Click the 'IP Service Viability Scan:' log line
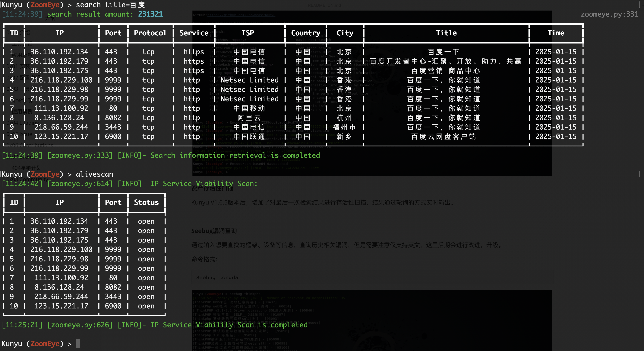This screenshot has width=644, height=351. pos(204,184)
